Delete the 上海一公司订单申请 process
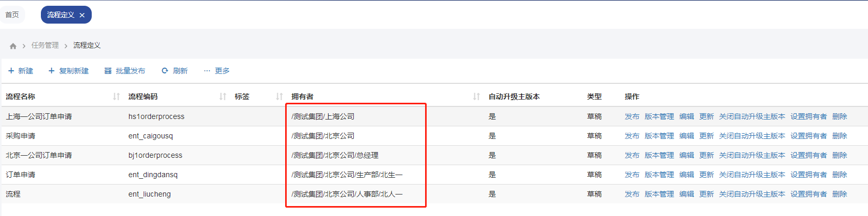Image resolution: width=868 pixels, height=216 pixels. click(x=839, y=116)
